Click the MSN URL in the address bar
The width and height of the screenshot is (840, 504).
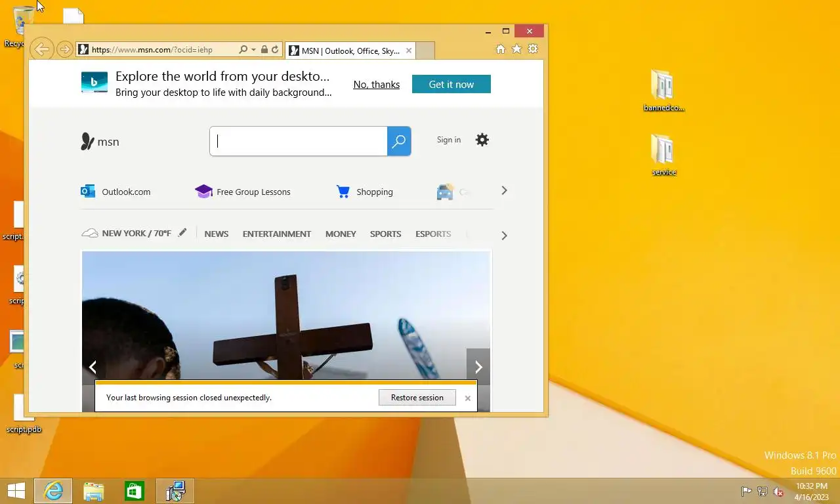point(152,50)
